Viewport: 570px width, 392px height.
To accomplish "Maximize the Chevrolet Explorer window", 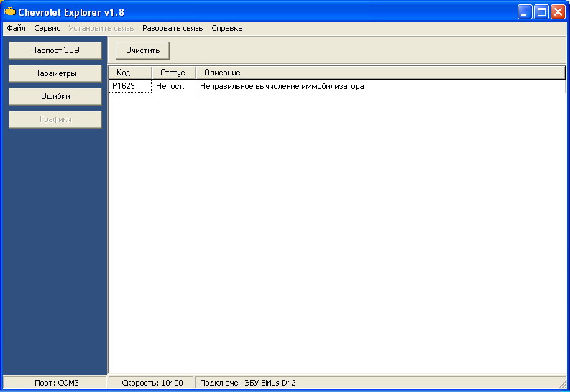I will (541, 12).
